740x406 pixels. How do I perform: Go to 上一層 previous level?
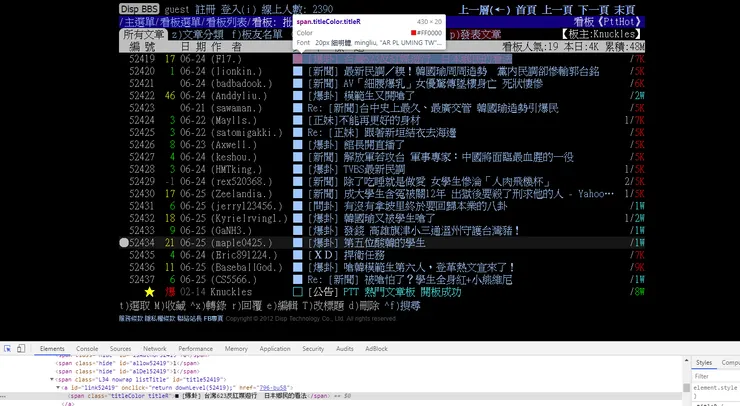tap(485, 9)
